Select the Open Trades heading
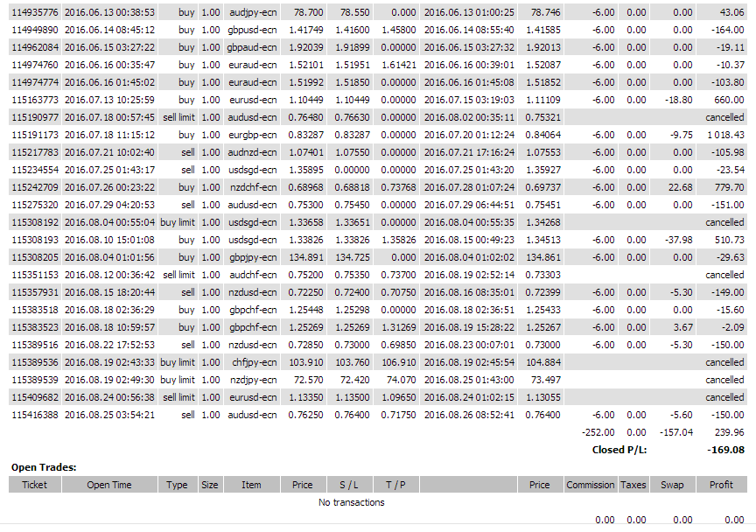Viewport: 756px width, 532px height. [x=44, y=467]
